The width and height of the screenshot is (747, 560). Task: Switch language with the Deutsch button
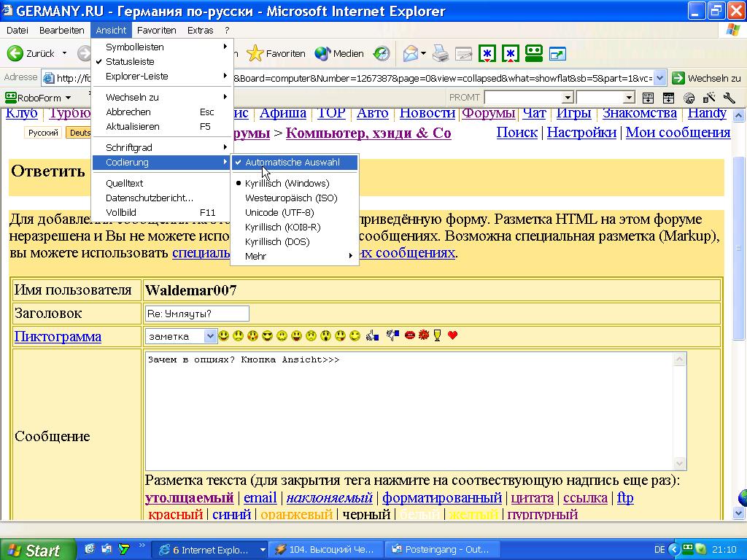(79, 133)
